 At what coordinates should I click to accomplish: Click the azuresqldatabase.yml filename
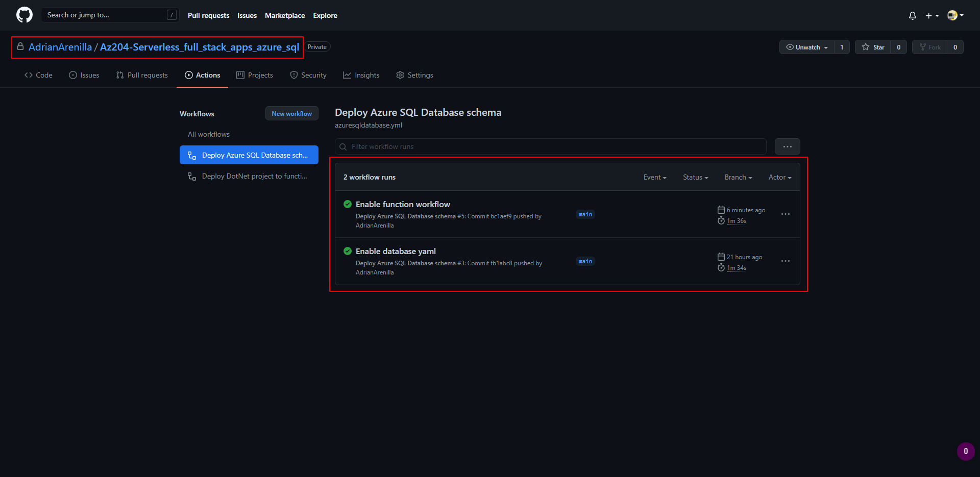(369, 125)
